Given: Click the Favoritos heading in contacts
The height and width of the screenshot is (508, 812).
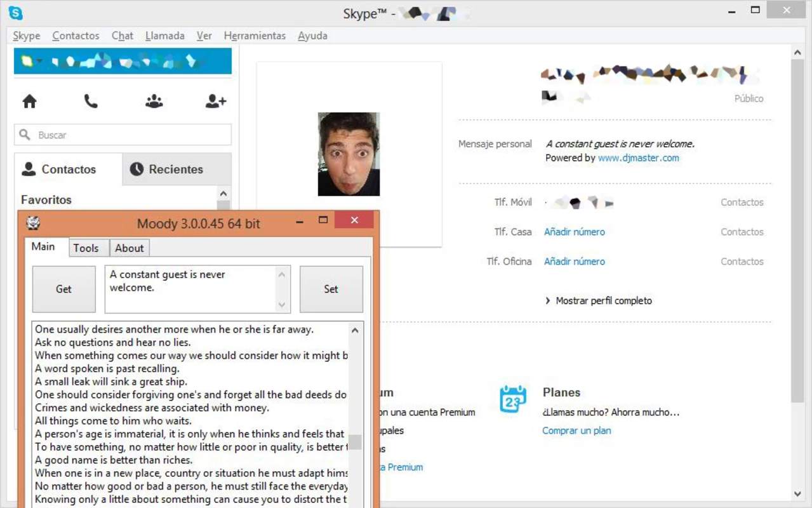Looking at the screenshot, I should tap(46, 199).
